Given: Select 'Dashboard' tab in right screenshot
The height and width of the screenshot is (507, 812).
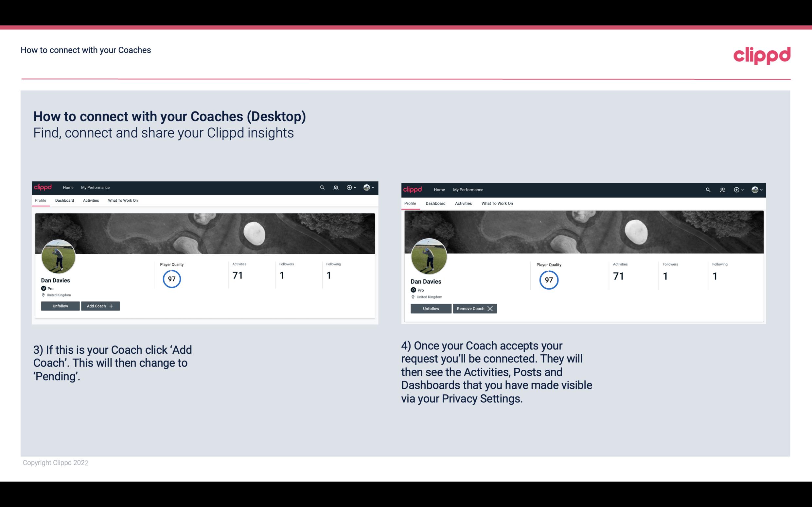Looking at the screenshot, I should [x=435, y=203].
